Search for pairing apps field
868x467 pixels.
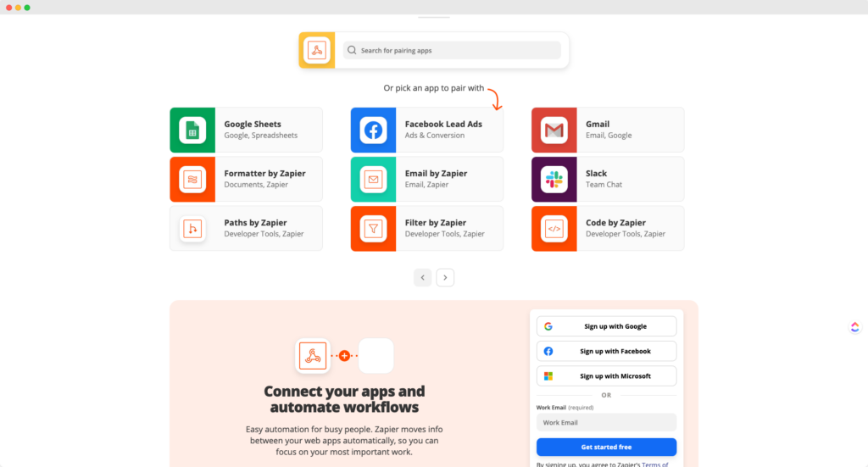click(452, 50)
